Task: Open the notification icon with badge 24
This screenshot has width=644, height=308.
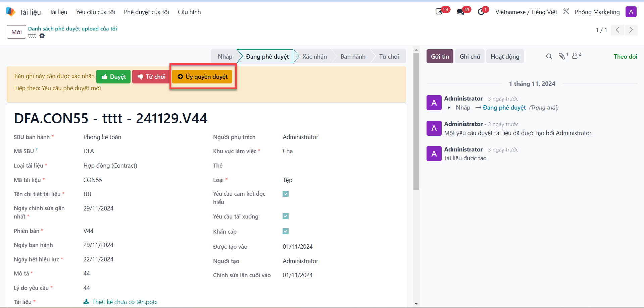Action: coord(439,12)
